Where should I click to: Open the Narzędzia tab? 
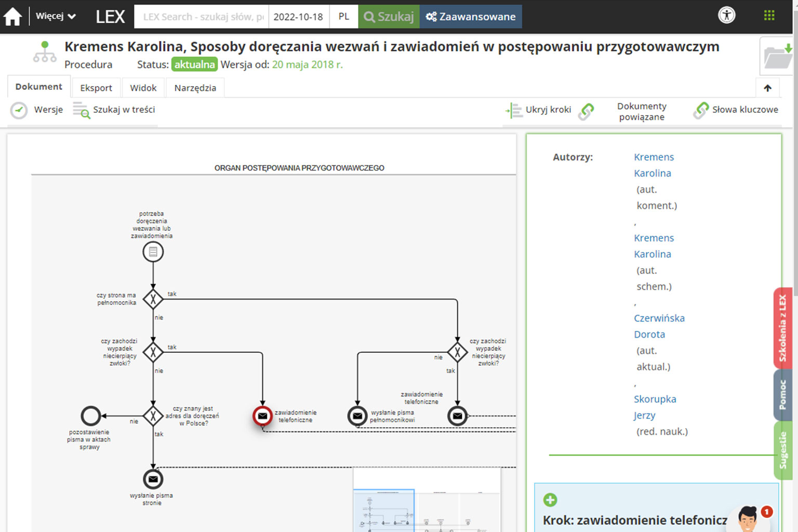coord(195,88)
